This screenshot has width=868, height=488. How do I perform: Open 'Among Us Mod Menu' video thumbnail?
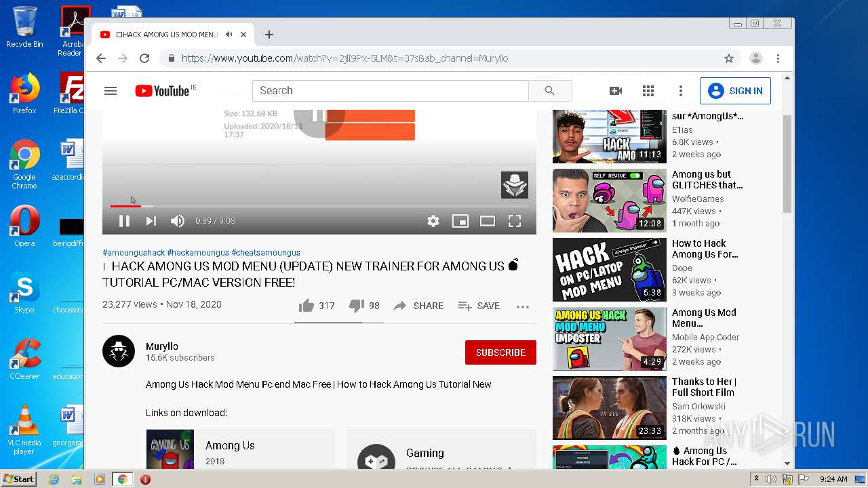[609, 338]
